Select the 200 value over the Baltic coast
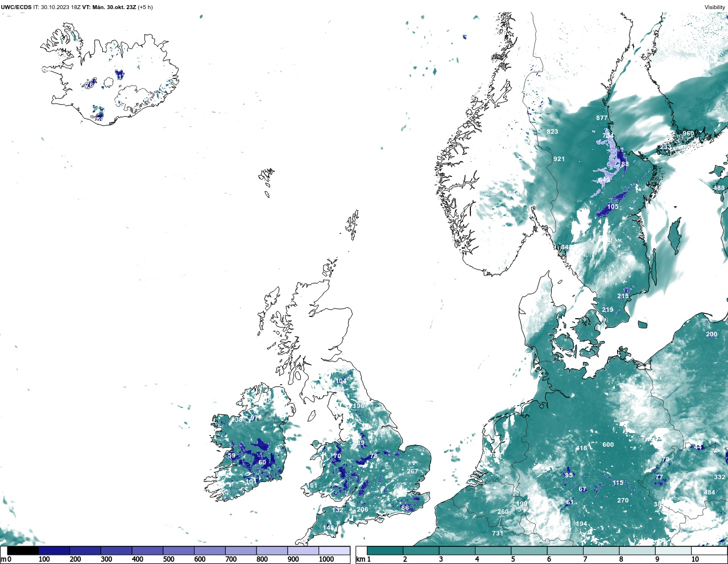The width and height of the screenshot is (728, 564). click(x=712, y=334)
